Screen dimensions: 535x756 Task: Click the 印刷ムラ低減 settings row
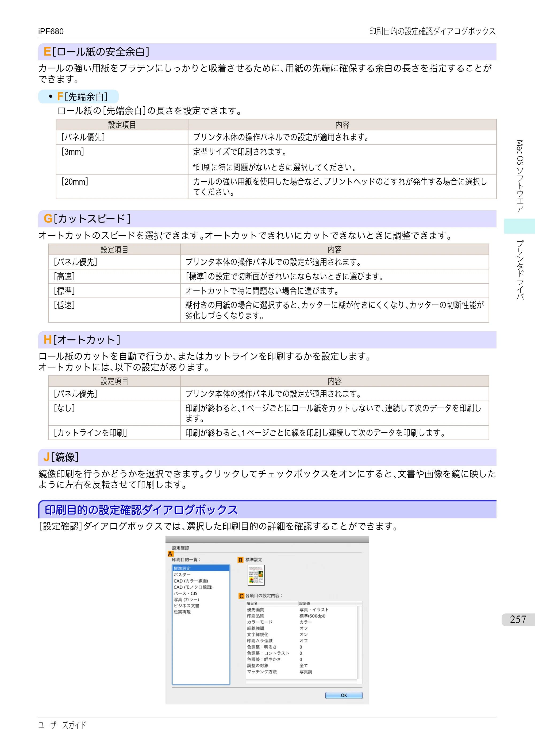click(301, 641)
